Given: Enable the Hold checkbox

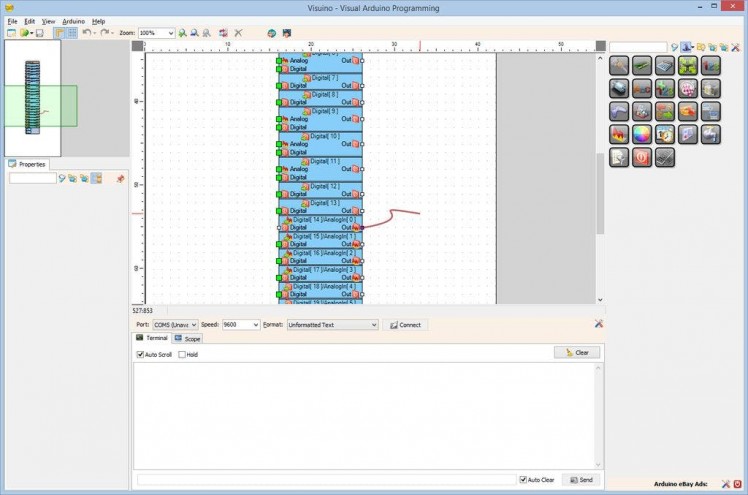Looking at the screenshot, I should tap(182, 354).
